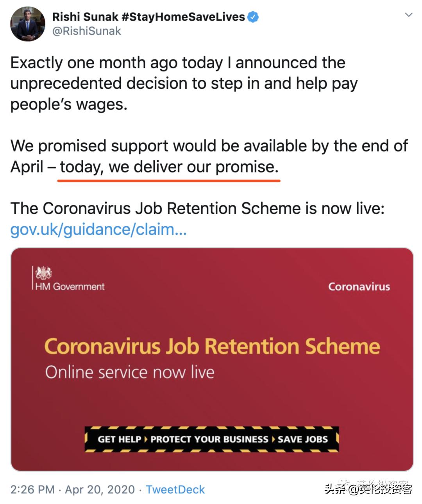Image resolution: width=422 pixels, height=504 pixels.
Task: Click the yellow Coronavirus Job Retention Scheme heading
Action: (x=212, y=346)
